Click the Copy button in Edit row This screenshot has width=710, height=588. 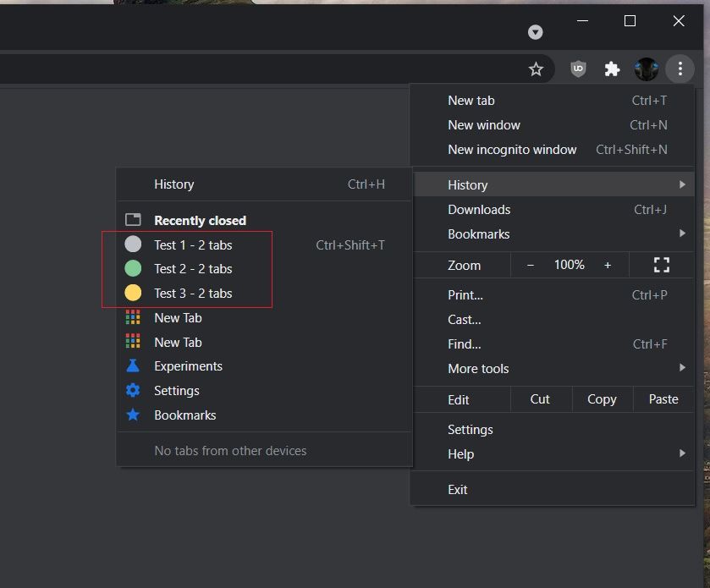pyautogui.click(x=602, y=399)
